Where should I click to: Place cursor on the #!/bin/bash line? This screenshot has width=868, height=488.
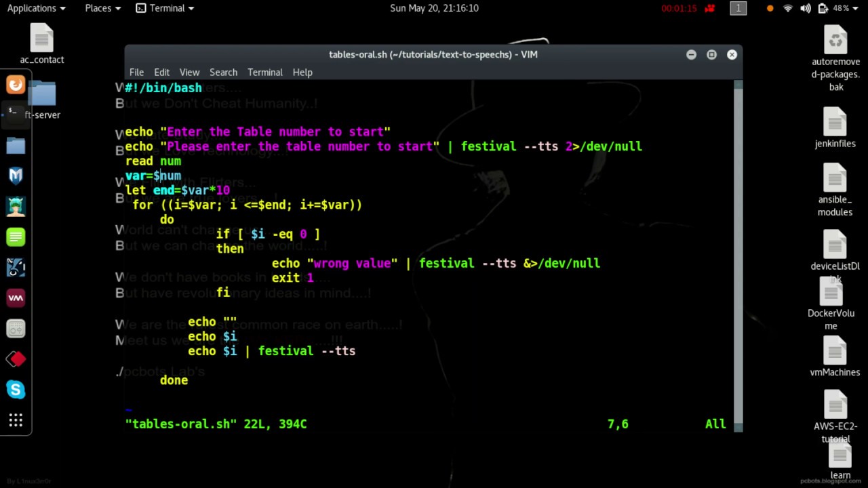(x=163, y=88)
